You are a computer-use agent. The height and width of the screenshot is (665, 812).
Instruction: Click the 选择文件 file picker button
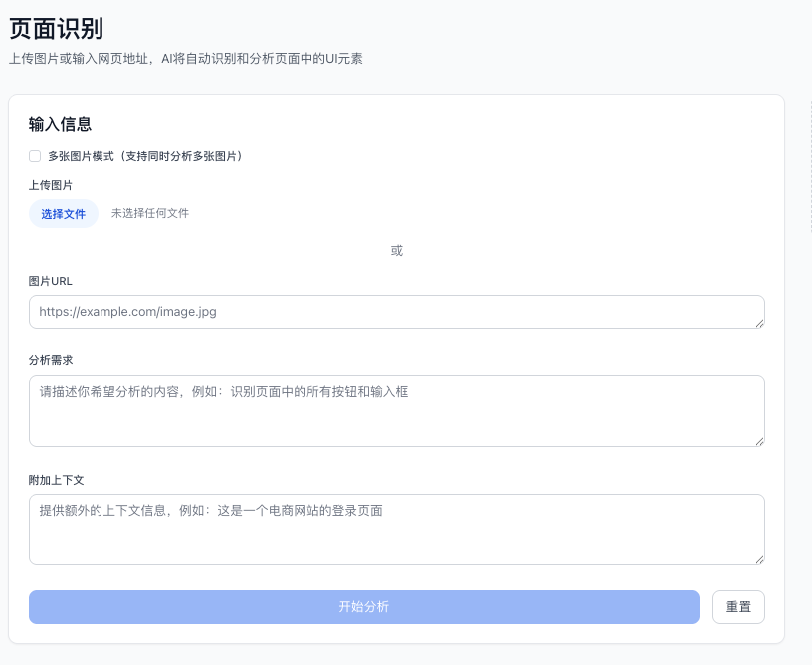[x=63, y=213]
